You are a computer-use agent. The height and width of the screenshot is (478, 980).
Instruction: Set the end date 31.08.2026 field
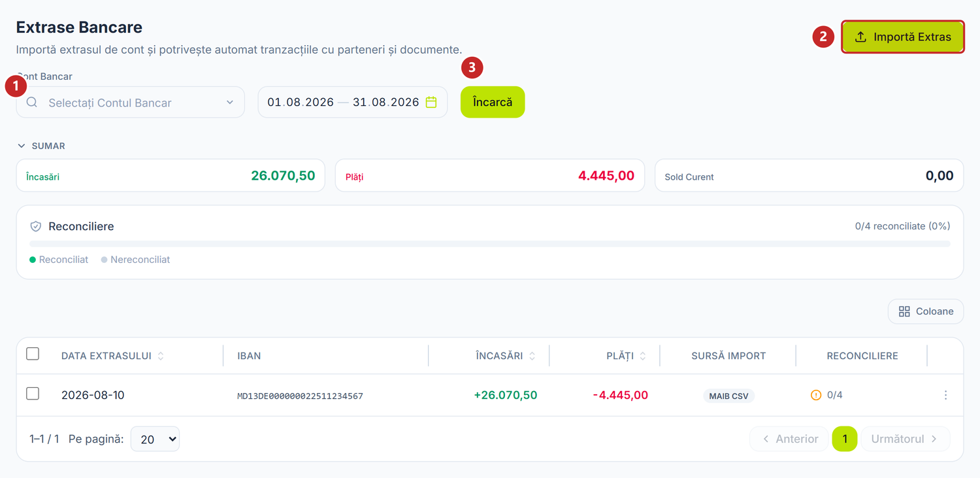click(386, 102)
